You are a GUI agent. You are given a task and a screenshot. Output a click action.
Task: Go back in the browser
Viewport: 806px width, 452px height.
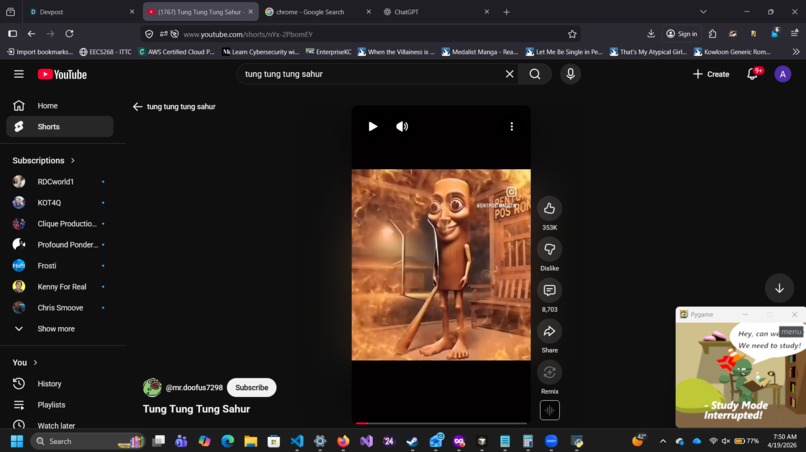(31, 34)
